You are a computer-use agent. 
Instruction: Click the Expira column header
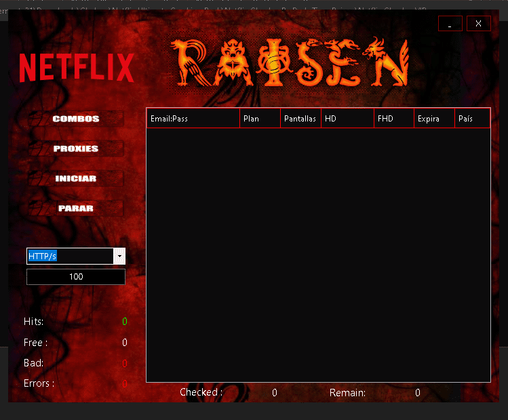435,119
